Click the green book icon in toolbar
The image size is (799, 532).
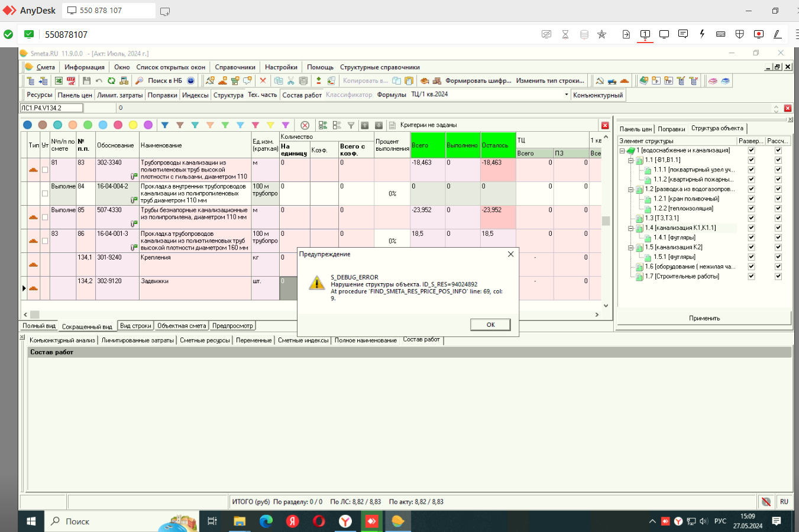(643, 80)
